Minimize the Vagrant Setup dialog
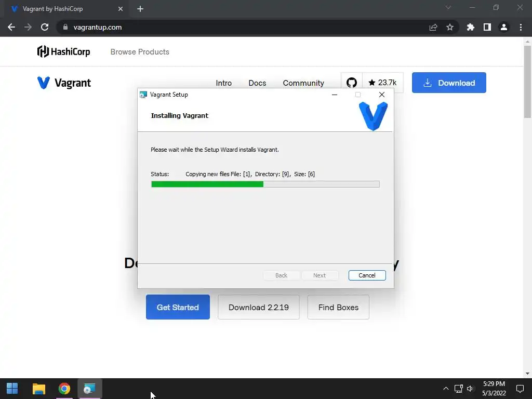The width and height of the screenshot is (532, 399). 335,95
